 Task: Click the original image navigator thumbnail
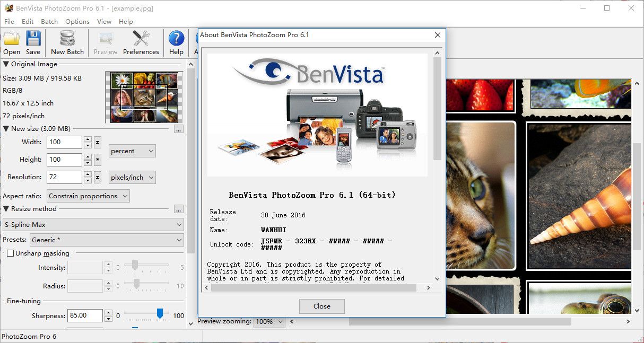click(x=144, y=98)
